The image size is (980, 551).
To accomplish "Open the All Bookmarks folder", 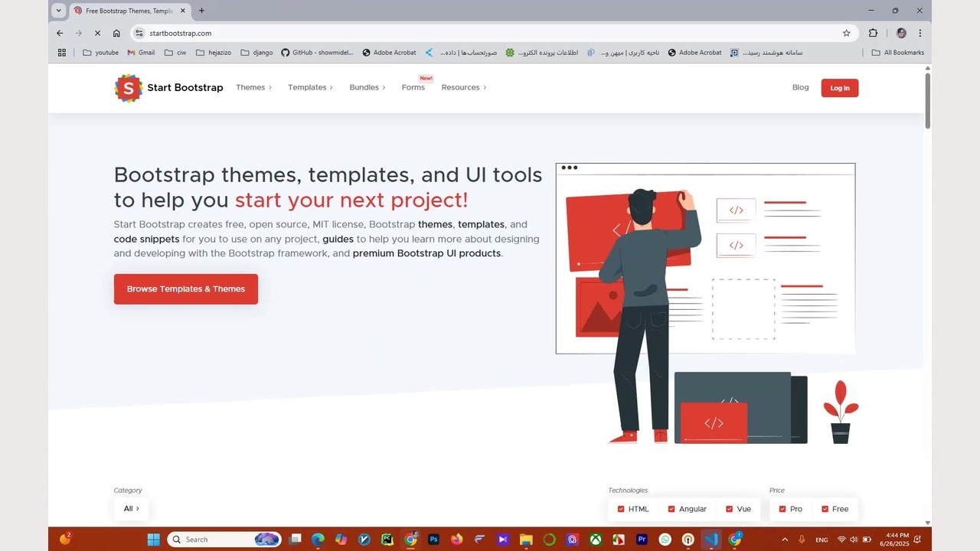I will 898,53.
